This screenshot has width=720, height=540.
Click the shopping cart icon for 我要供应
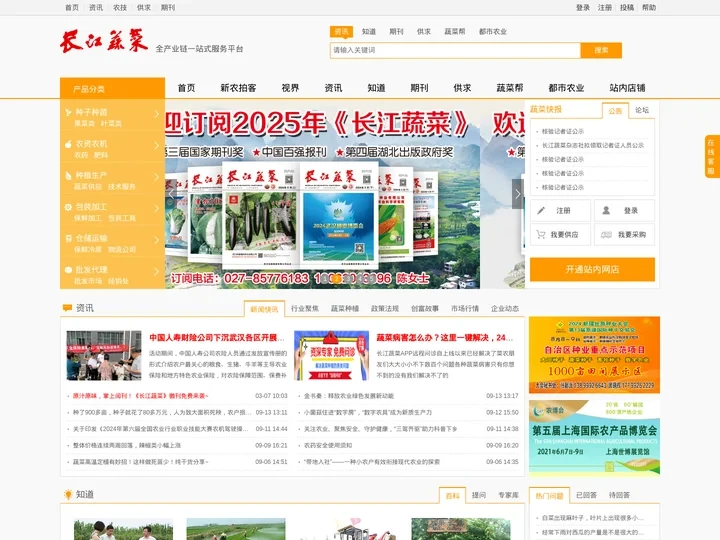click(x=540, y=235)
